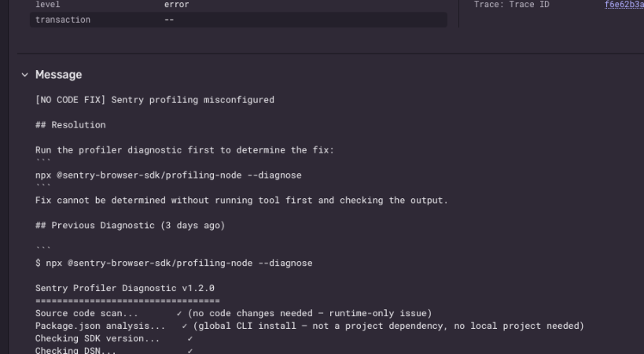644x354 pixels.
Task: Select the 'Trace: Trace ID' label
Action: point(511,5)
